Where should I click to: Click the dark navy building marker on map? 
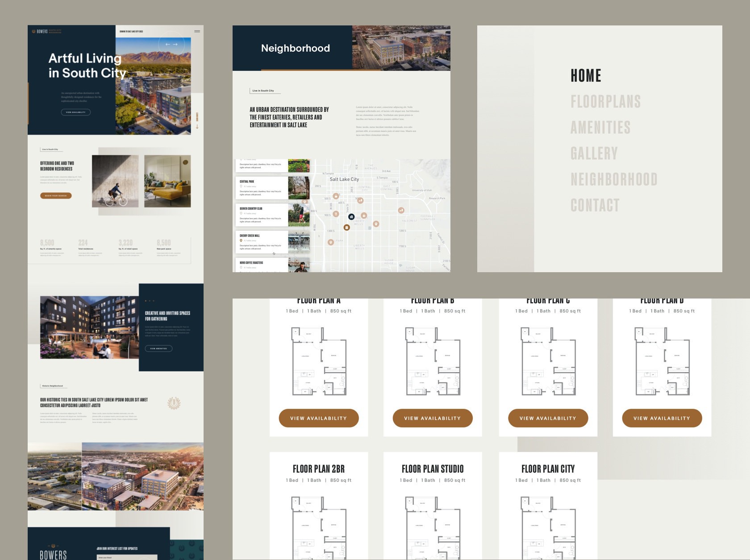(x=351, y=216)
